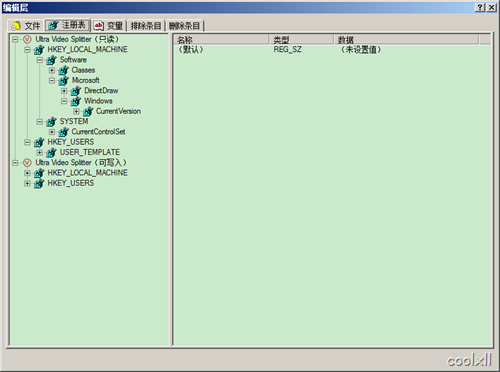Select the DirectDraw key label

click(101, 91)
